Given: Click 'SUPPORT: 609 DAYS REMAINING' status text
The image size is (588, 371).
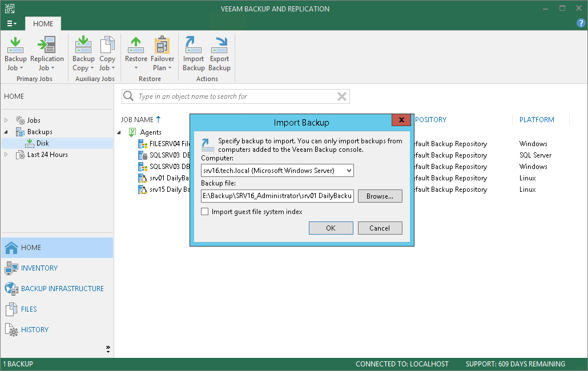Looking at the screenshot, I should [x=515, y=364].
